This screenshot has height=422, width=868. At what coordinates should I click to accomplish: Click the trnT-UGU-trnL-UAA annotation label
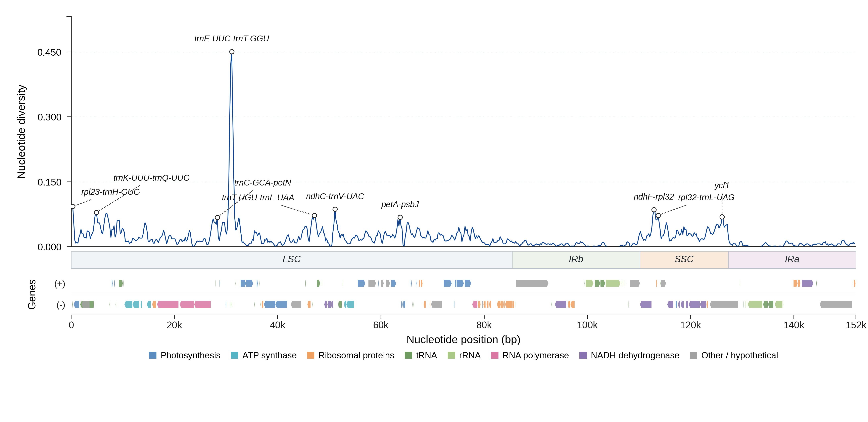pyautogui.click(x=258, y=198)
